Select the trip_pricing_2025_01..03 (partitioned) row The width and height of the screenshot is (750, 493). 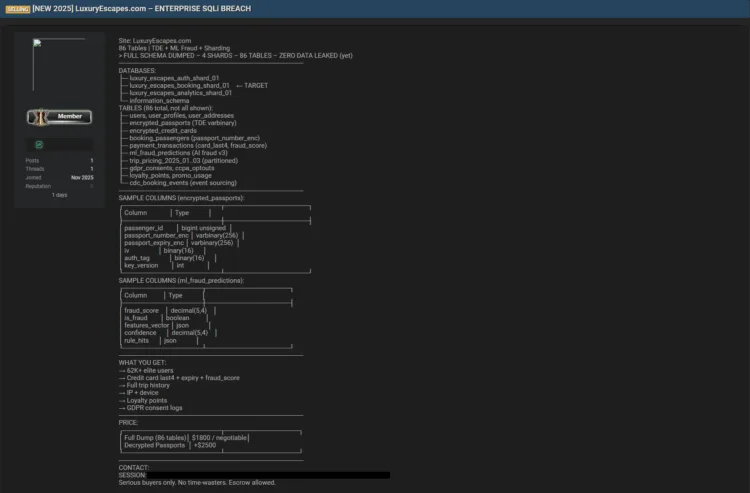[x=183, y=161]
